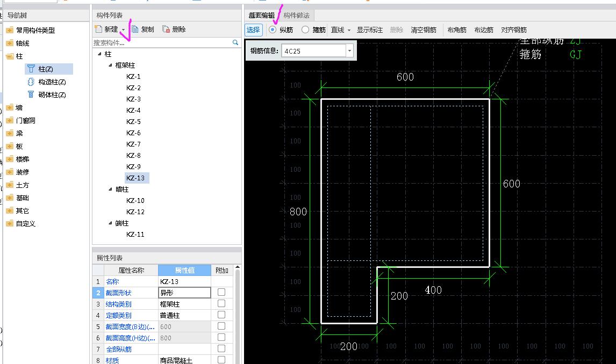The width and height of the screenshot is (616, 364).
Task: Click the 钢筋信息 input showing 4C25
Action: [x=313, y=51]
